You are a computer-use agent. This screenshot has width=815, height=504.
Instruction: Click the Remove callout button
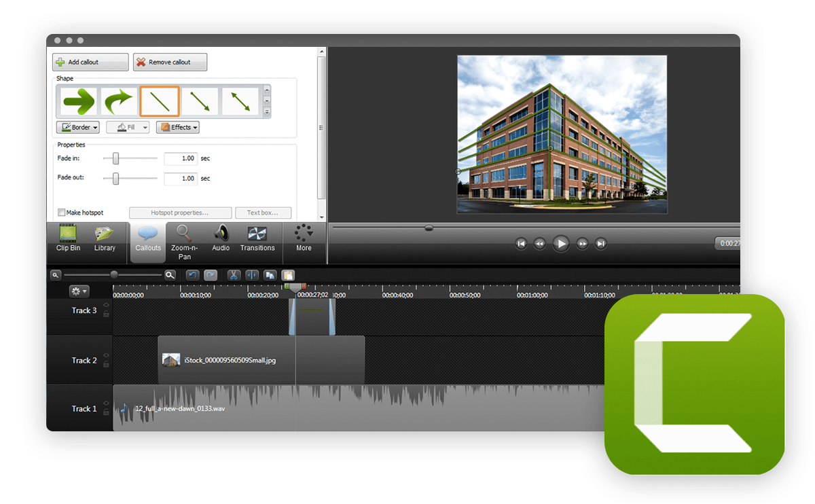(170, 62)
